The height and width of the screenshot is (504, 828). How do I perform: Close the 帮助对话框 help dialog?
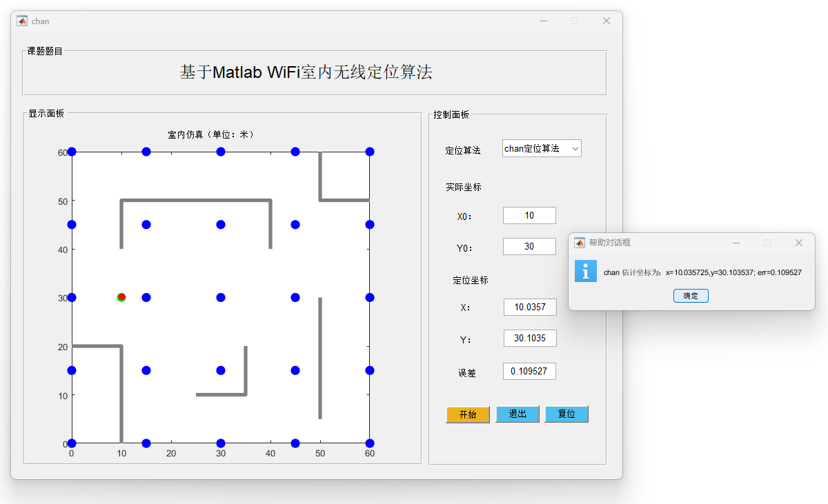799,243
